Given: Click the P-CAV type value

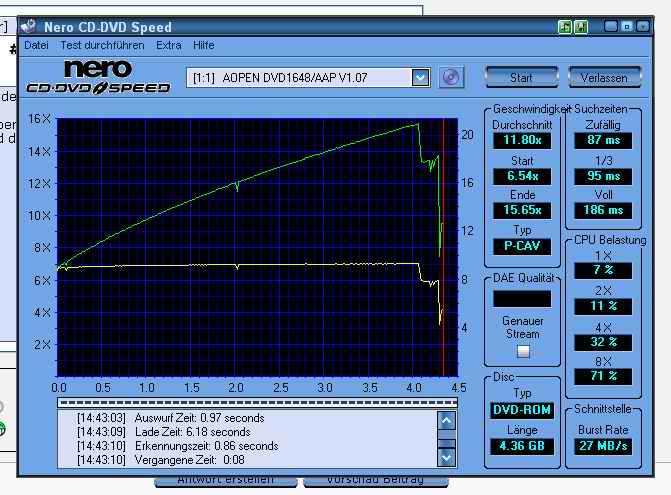Looking at the screenshot, I should pyautogui.click(x=522, y=246).
